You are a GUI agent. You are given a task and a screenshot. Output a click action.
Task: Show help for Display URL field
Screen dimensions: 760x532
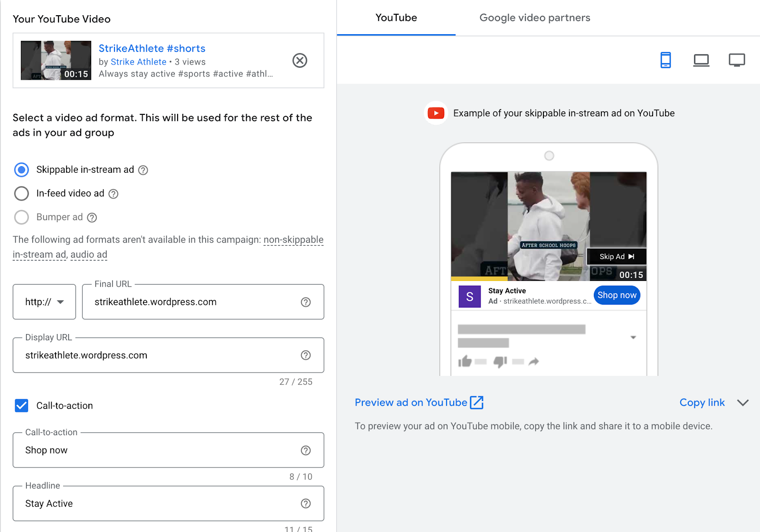306,355
